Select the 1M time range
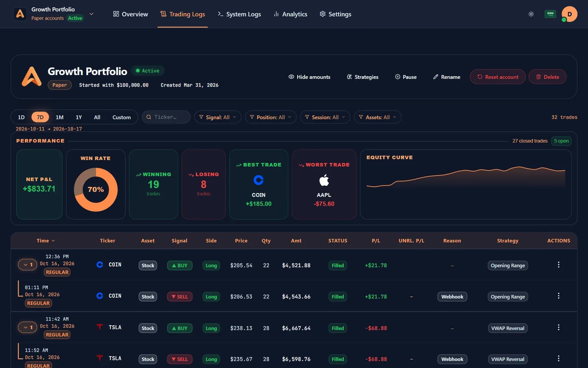The width and height of the screenshot is (588, 368). click(60, 117)
